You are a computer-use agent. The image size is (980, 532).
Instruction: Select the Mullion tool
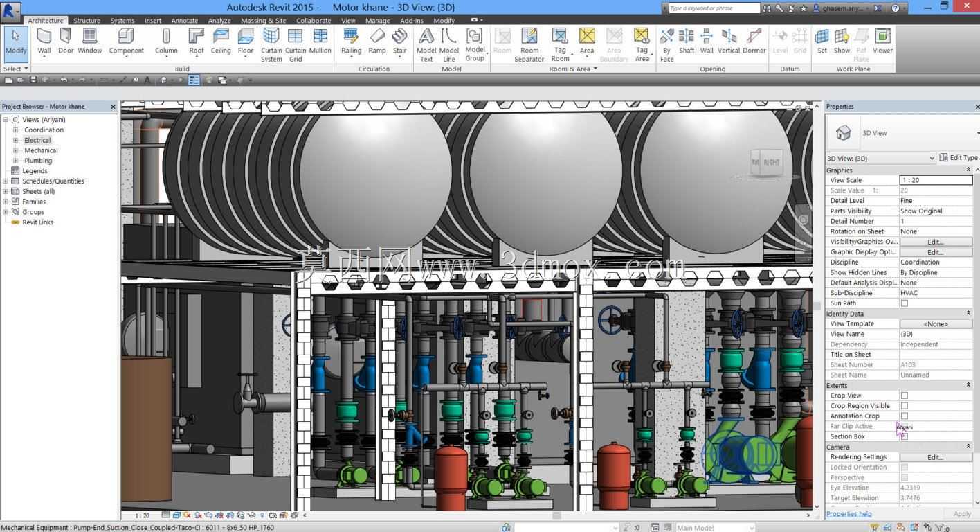pyautogui.click(x=320, y=42)
